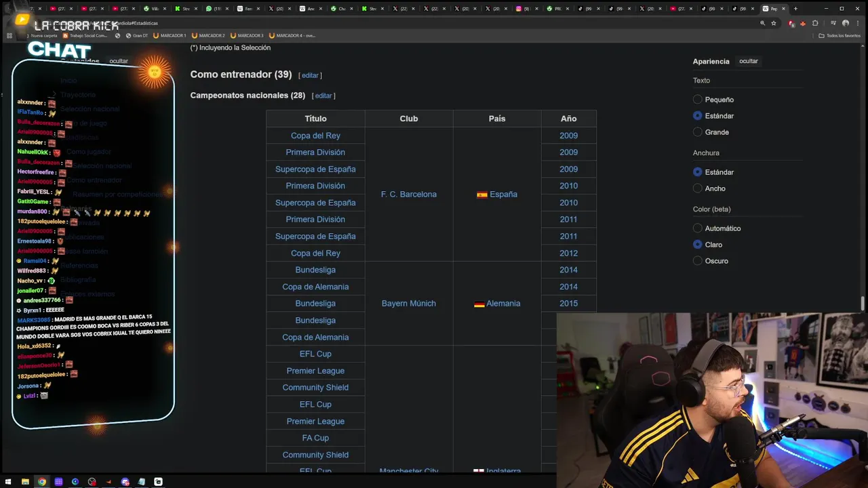Open MARCADOR 1 bookmark
Screen dimensions: 868x488
[x=169, y=35]
